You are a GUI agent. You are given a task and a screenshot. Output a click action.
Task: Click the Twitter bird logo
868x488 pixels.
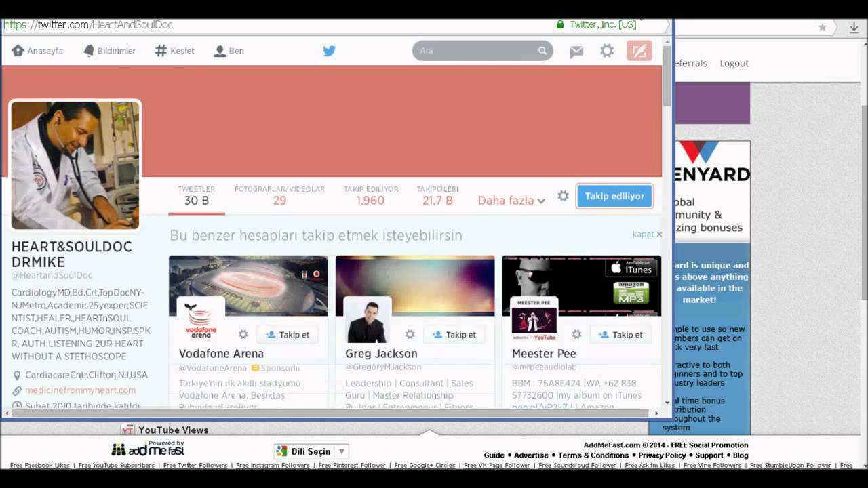coord(330,51)
